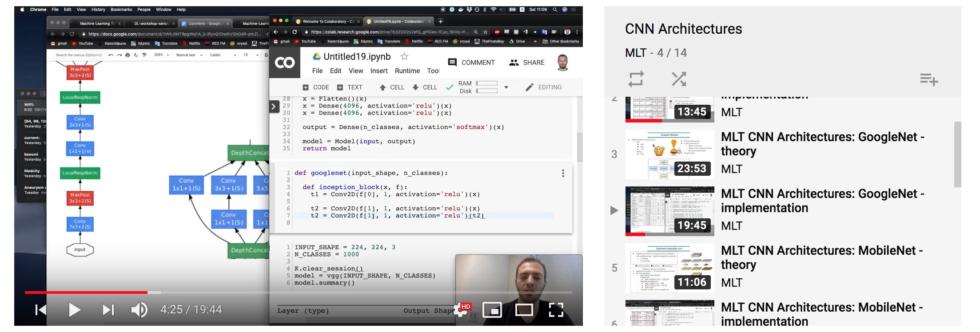The image size is (980, 332).
Task: Skip to the next playlist video
Action: 108,309
